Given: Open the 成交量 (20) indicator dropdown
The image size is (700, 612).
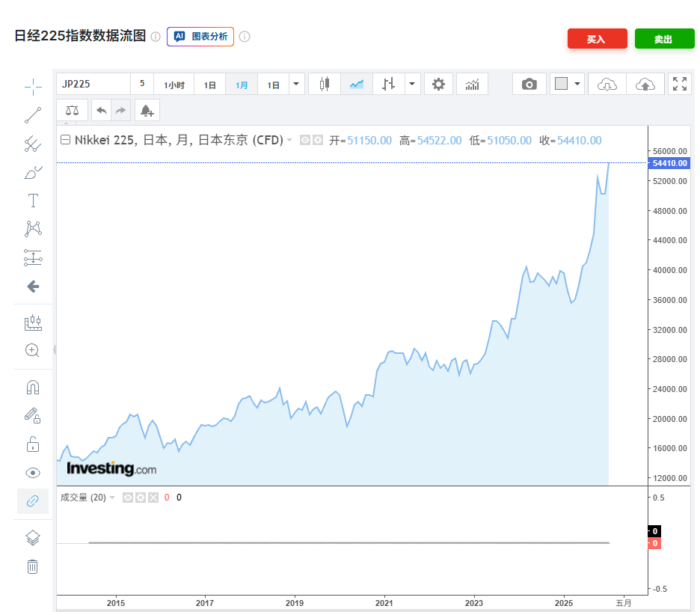Looking at the screenshot, I should pyautogui.click(x=112, y=498).
